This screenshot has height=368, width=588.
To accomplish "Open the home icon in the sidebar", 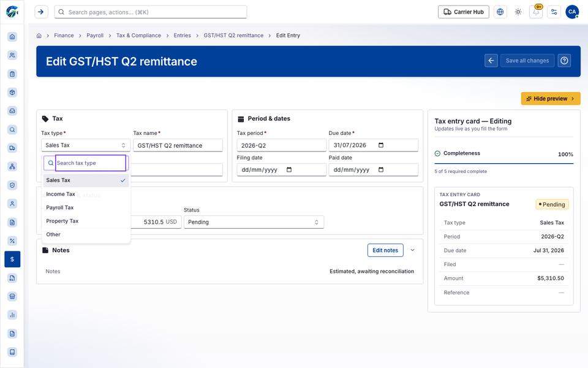I will tap(12, 36).
